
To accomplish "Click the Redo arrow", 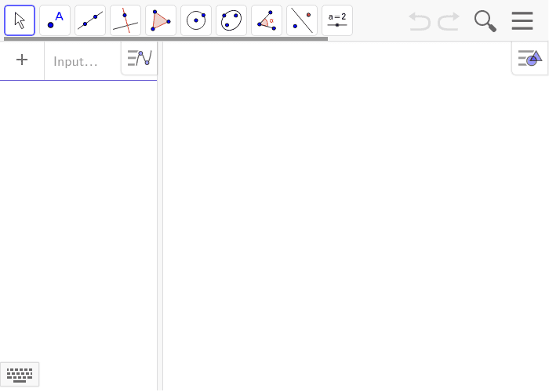I will pyautogui.click(x=449, y=21).
